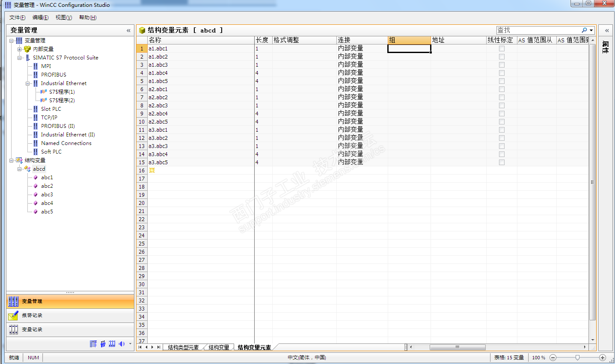Open the 编辑(E) menu

pyautogui.click(x=41, y=18)
